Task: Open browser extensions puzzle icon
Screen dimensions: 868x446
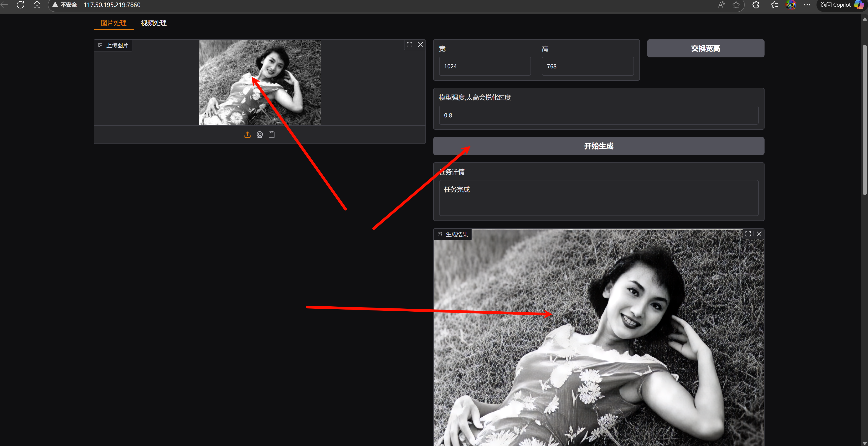Action: click(x=756, y=5)
